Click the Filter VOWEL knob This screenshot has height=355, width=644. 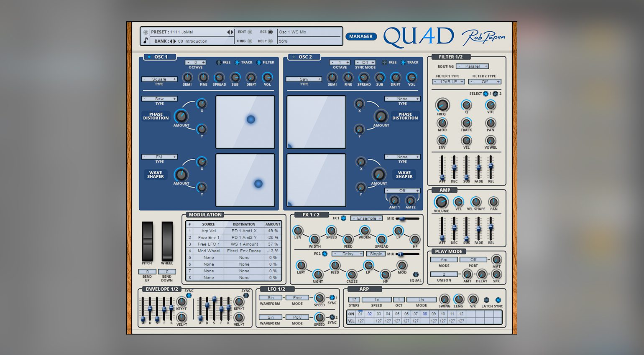click(491, 141)
